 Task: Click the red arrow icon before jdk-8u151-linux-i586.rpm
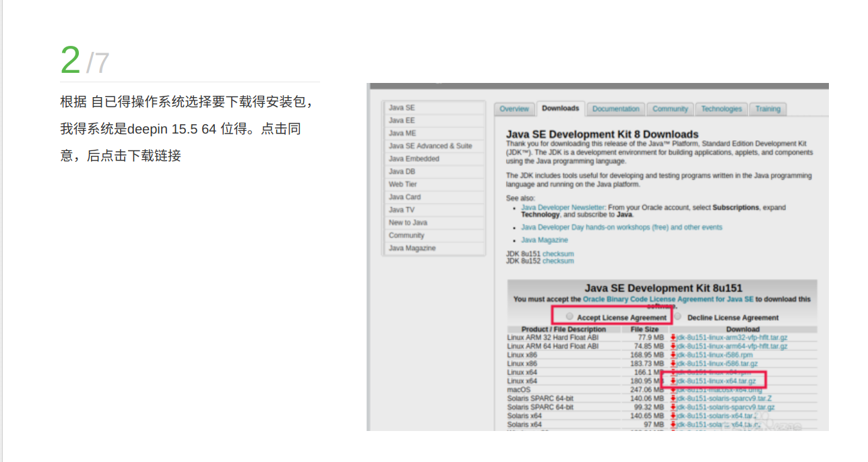click(x=673, y=355)
